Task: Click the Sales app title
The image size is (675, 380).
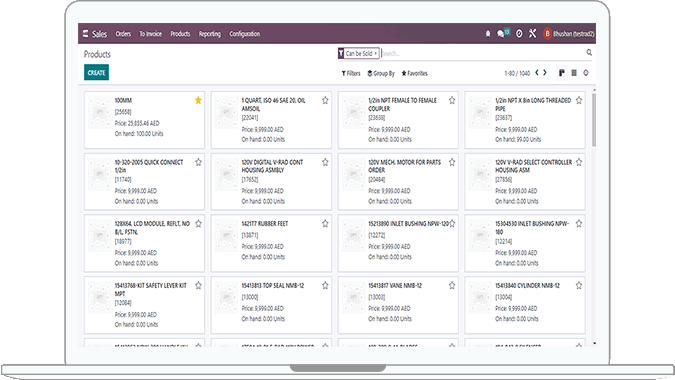Action: [x=99, y=34]
